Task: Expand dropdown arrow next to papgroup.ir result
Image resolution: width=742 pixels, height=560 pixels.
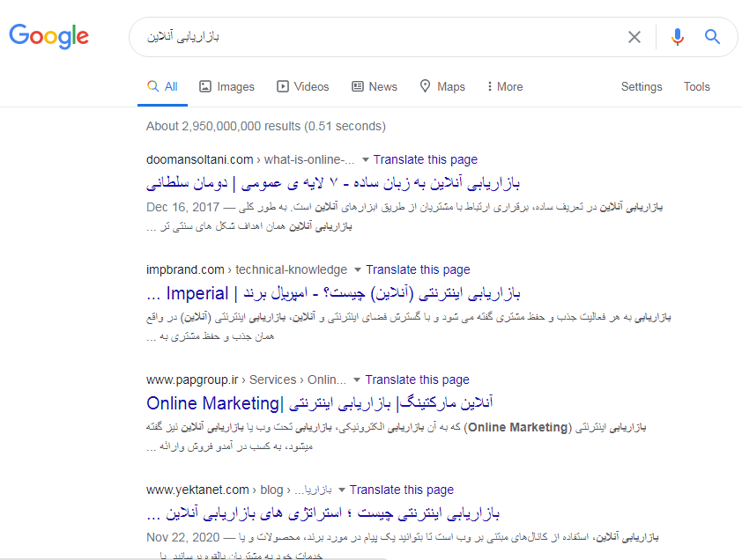Action: [x=357, y=380]
